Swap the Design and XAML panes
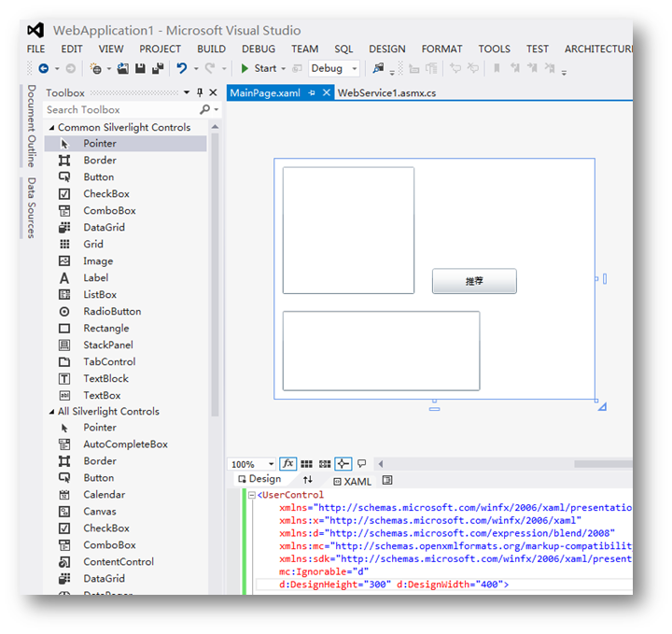672x634 pixels. 308,480
